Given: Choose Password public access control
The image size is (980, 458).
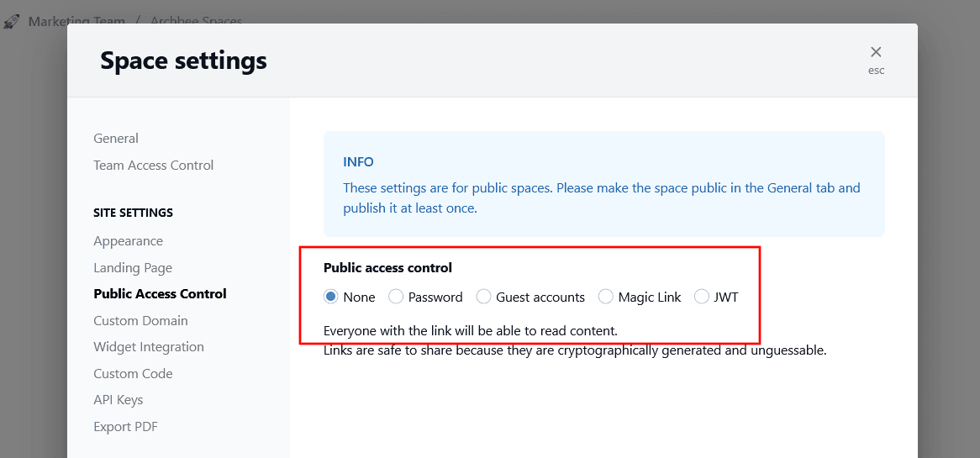Looking at the screenshot, I should [x=396, y=297].
